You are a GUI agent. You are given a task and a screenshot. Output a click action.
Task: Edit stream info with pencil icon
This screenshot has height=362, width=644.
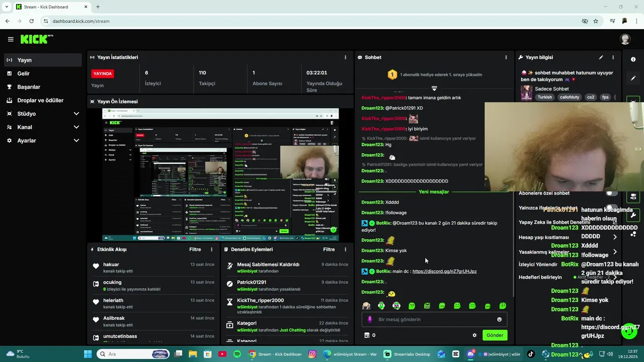tap(601, 57)
